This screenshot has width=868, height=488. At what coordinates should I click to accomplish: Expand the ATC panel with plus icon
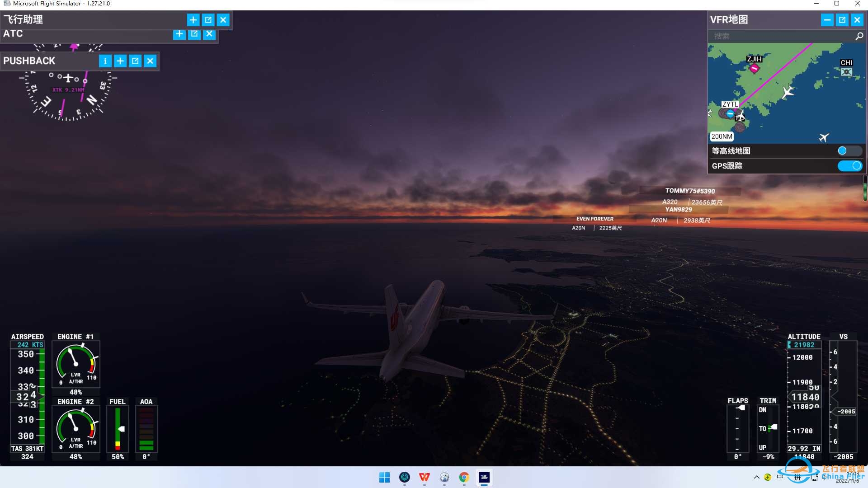point(179,34)
